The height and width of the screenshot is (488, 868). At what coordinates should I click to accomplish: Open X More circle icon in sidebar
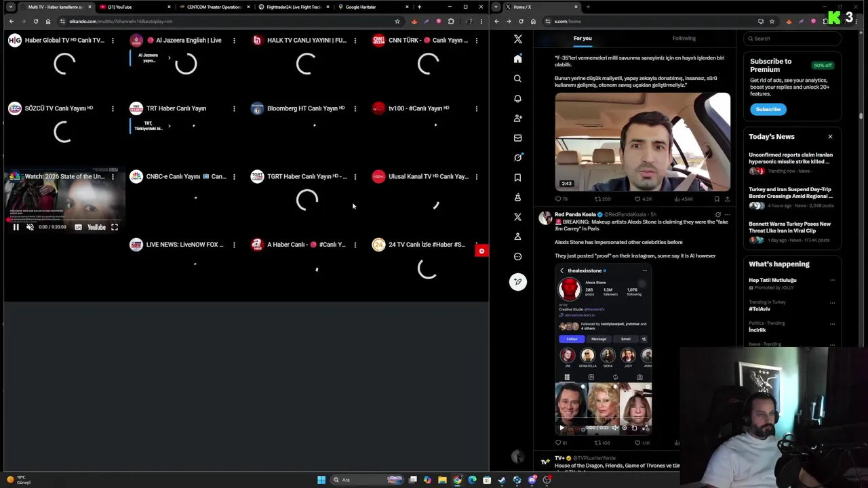click(517, 256)
